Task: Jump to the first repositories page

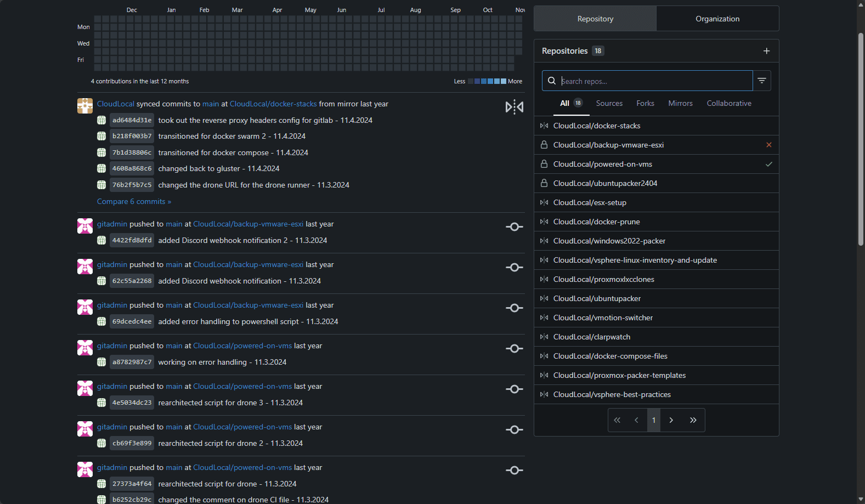Action: pos(617,420)
